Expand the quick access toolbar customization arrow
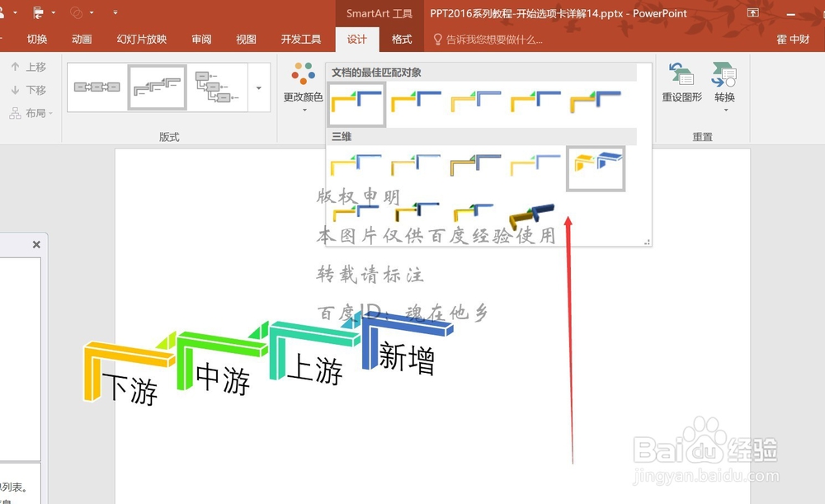The width and height of the screenshot is (825, 504). click(115, 12)
